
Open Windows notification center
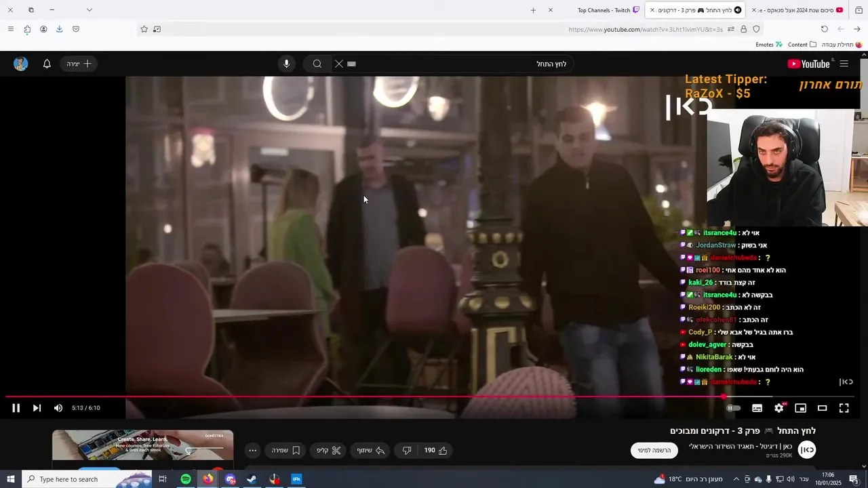(854, 479)
